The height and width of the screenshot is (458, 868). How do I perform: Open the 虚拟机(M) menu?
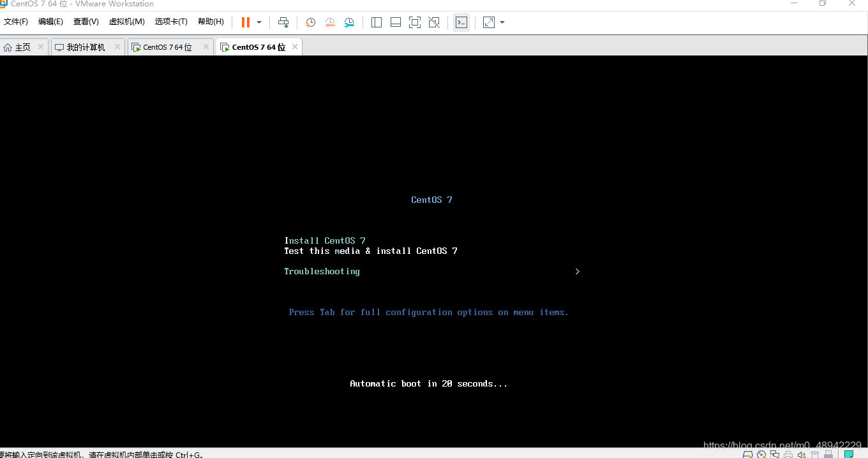pyautogui.click(x=126, y=22)
